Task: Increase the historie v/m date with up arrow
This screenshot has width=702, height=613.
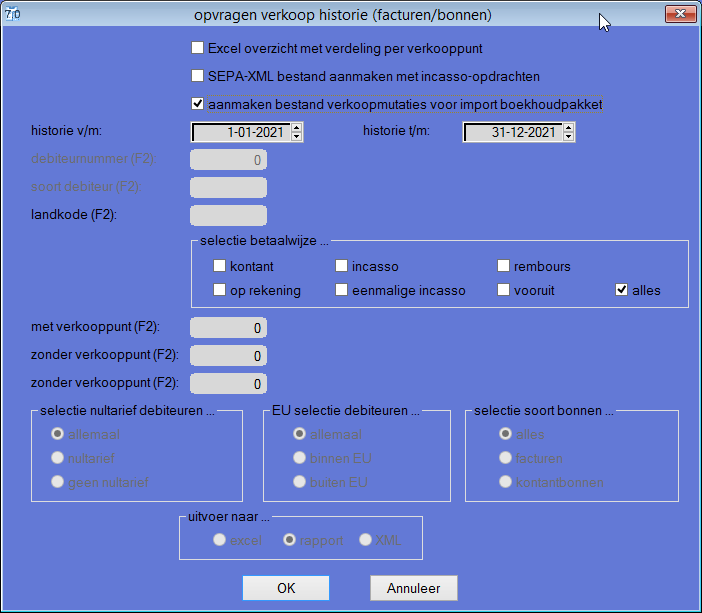Action: tap(297, 128)
